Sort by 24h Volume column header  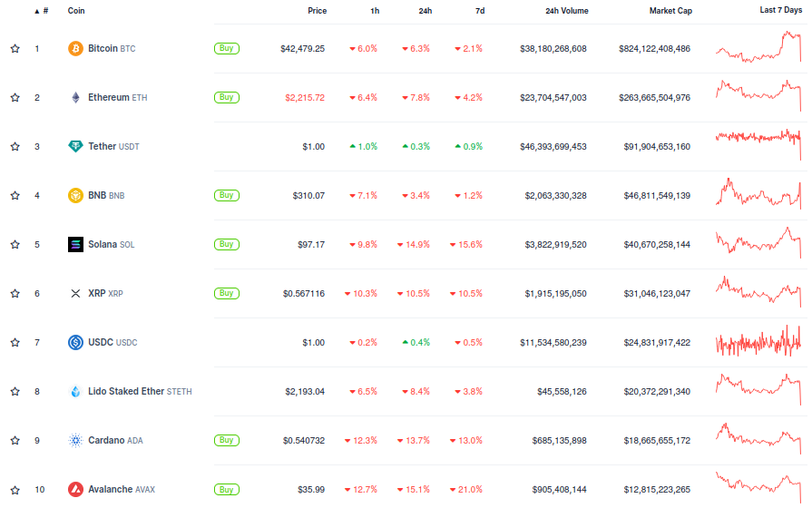click(x=566, y=11)
